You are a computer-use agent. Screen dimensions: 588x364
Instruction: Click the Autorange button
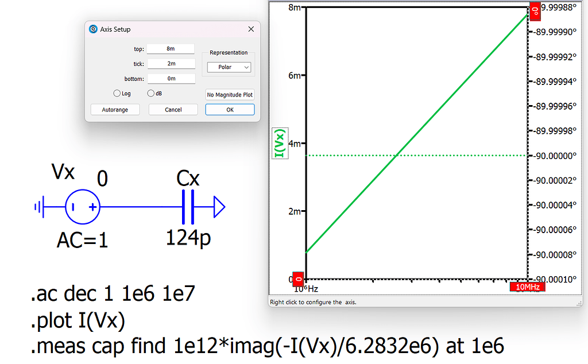[115, 109]
